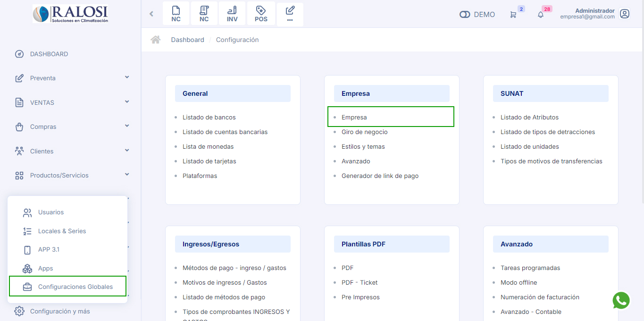This screenshot has width=644, height=321.
Task: Click the home icon in breadcrumb
Action: 155,40
